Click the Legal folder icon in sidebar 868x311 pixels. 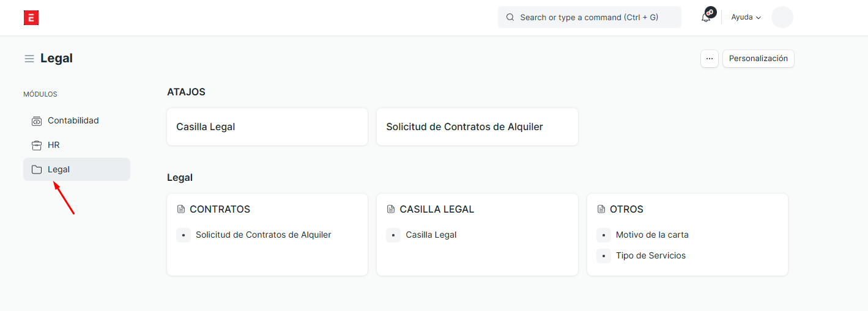[x=37, y=170]
